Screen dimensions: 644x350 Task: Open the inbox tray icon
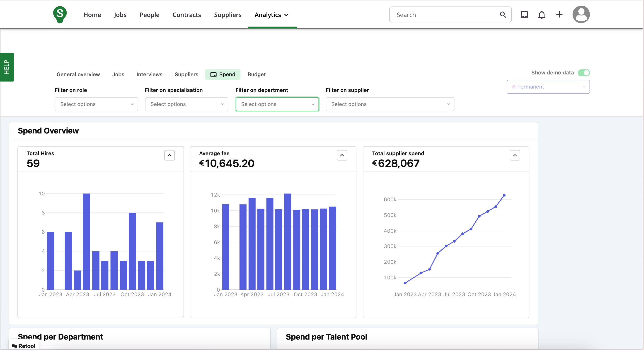click(524, 15)
